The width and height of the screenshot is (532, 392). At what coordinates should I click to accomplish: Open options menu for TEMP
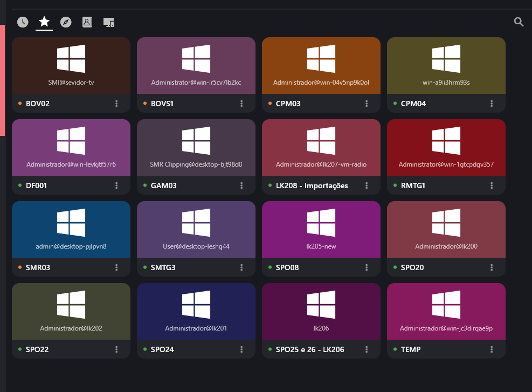[x=492, y=349]
